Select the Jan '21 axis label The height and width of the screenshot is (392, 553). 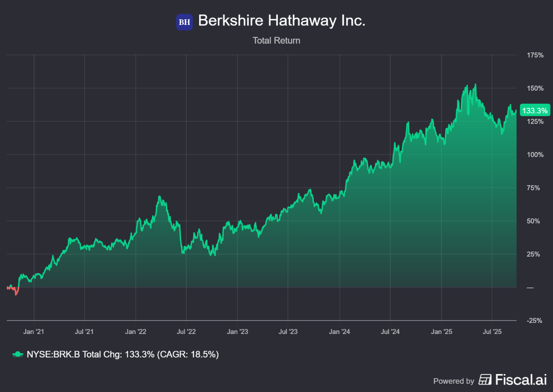[34, 331]
